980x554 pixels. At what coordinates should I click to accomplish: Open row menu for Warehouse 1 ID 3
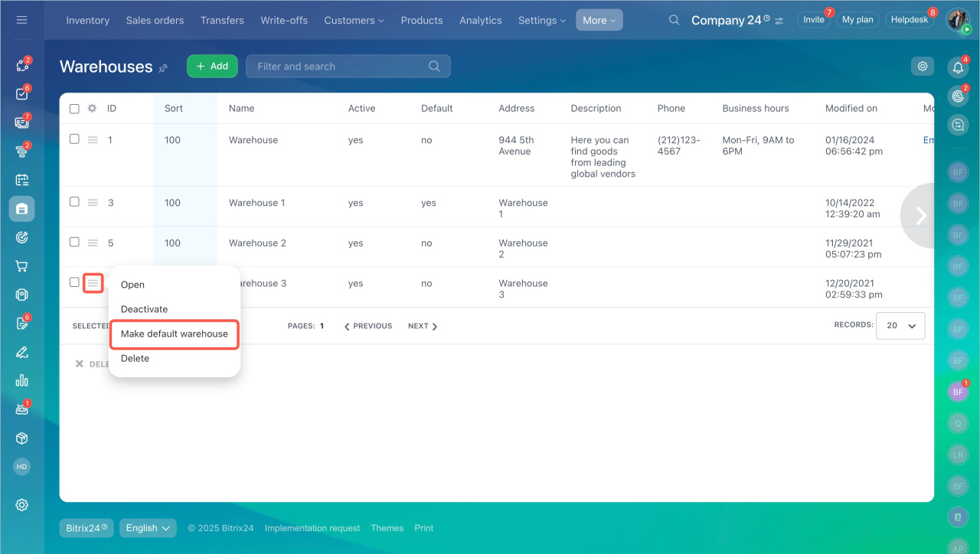coord(93,203)
